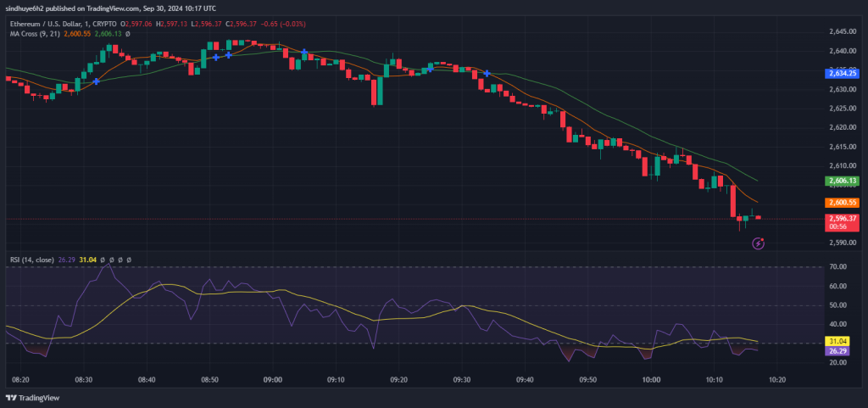Click the 10:00 time axis label
Viewport: 868px width, 408px height.
point(651,380)
